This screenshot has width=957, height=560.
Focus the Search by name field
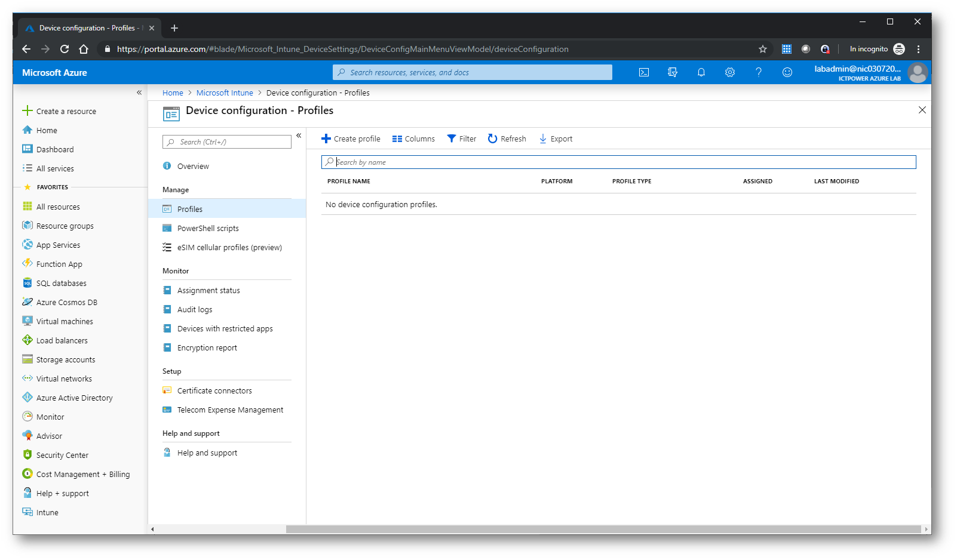coord(618,162)
